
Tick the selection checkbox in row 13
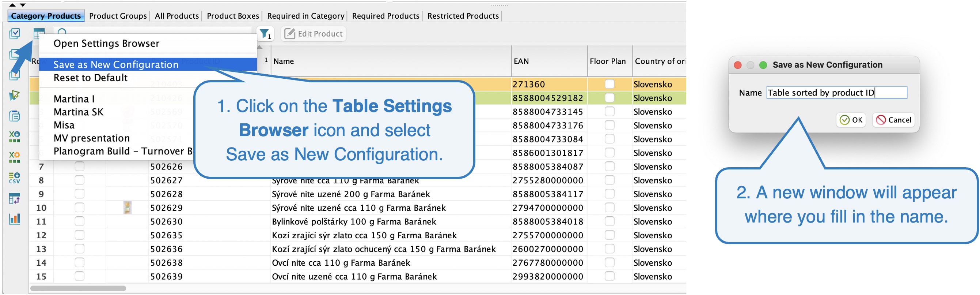(x=80, y=249)
